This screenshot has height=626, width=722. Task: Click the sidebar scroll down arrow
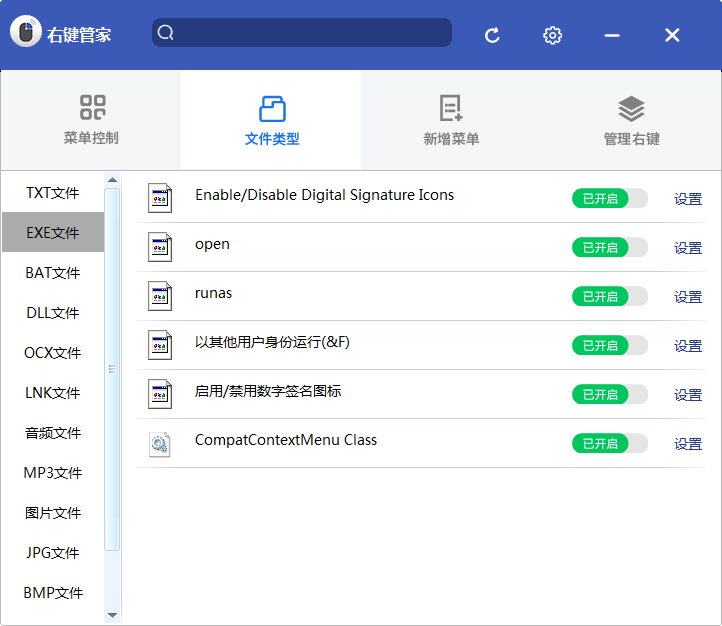pos(112,615)
